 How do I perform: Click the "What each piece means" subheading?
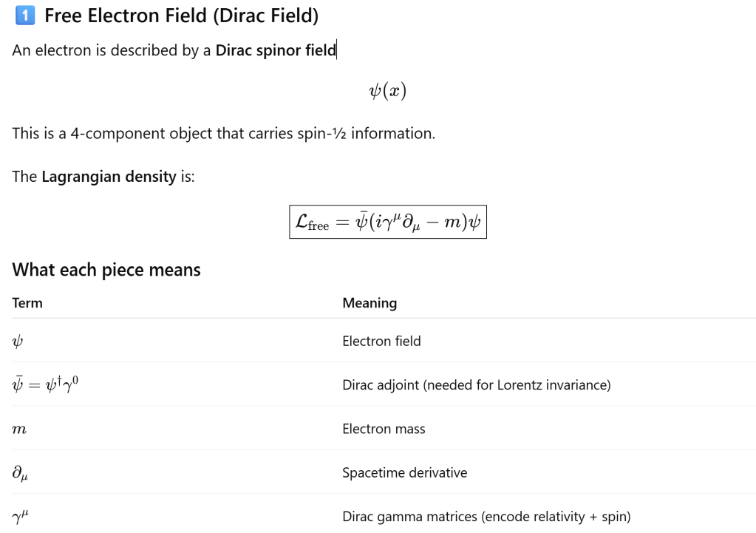coord(106,270)
